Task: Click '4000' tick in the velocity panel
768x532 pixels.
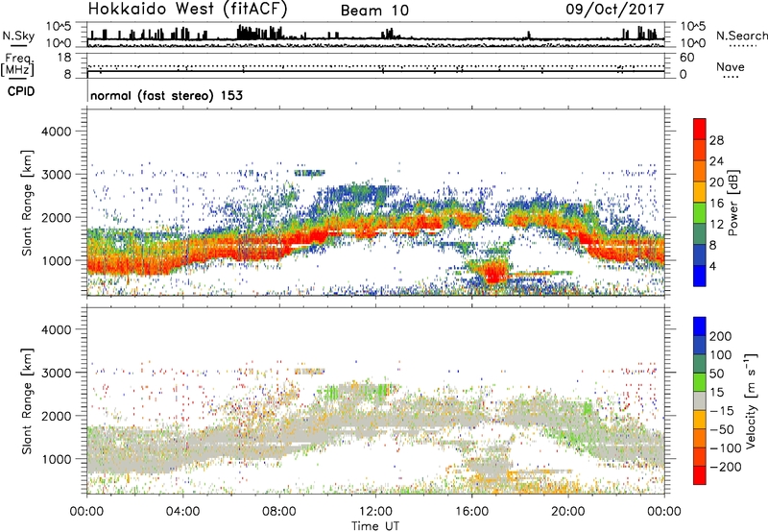Action: 57,329
